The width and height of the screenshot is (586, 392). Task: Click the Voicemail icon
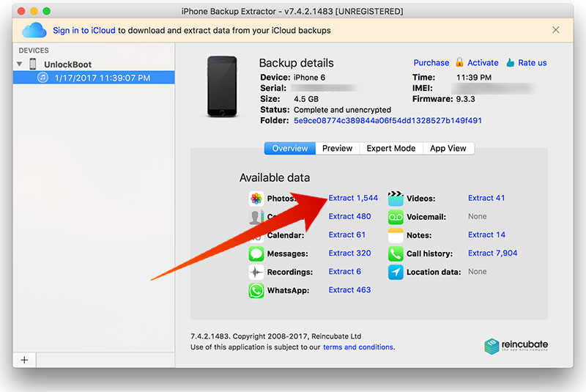click(396, 217)
